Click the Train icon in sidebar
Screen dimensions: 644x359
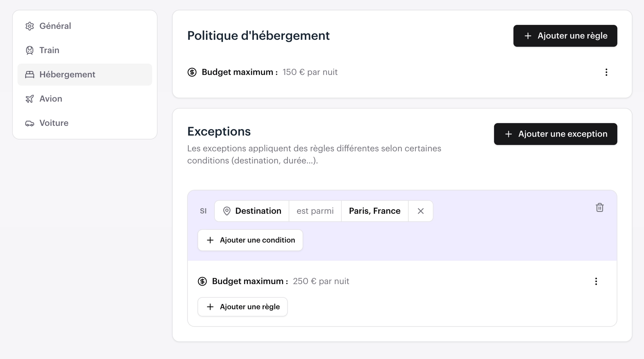[x=30, y=50]
